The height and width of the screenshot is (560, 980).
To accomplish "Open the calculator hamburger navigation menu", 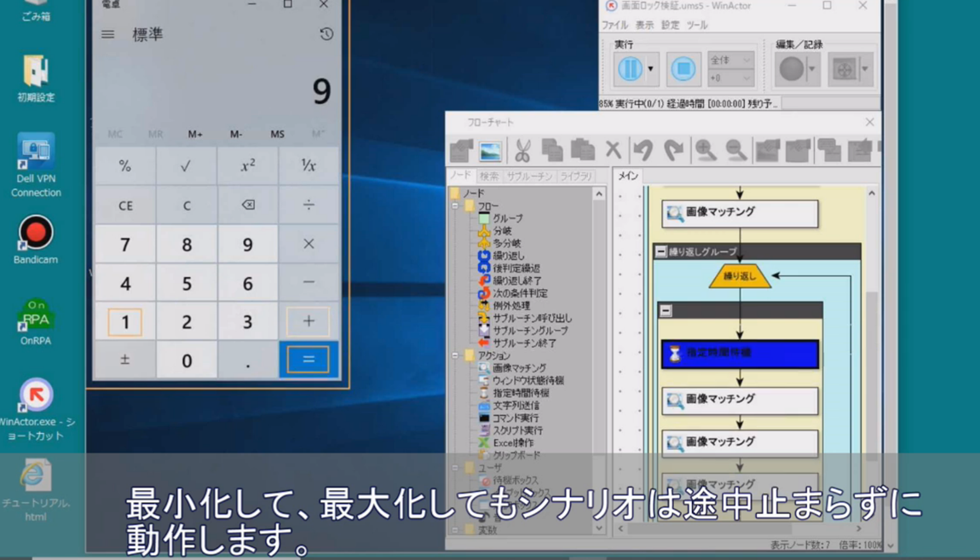I will (108, 34).
